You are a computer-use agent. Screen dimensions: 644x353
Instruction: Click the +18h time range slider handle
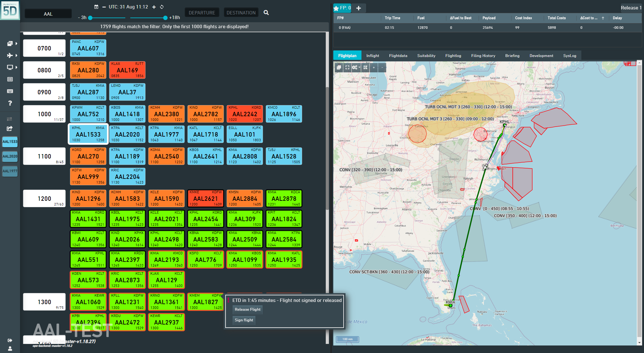tap(165, 18)
